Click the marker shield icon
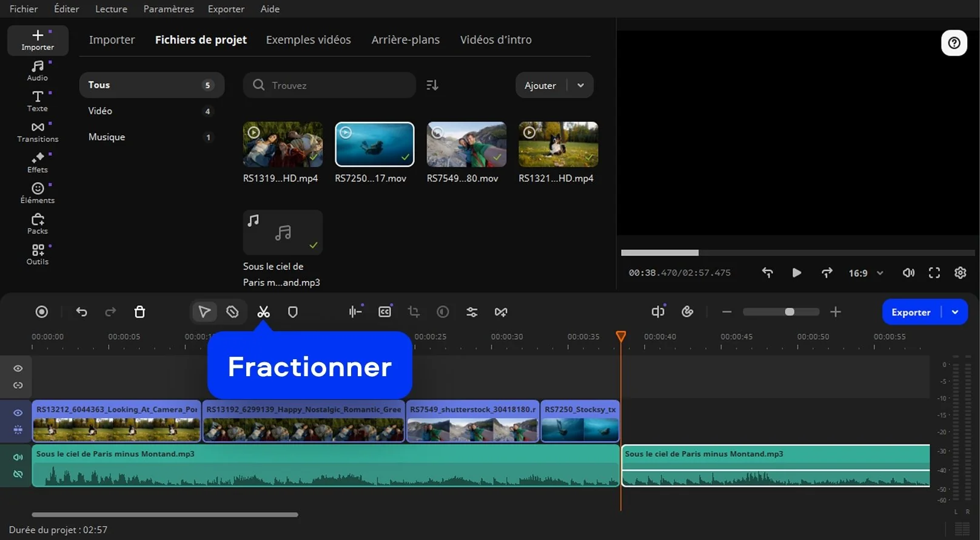Image resolution: width=980 pixels, height=540 pixels. pyautogui.click(x=292, y=312)
